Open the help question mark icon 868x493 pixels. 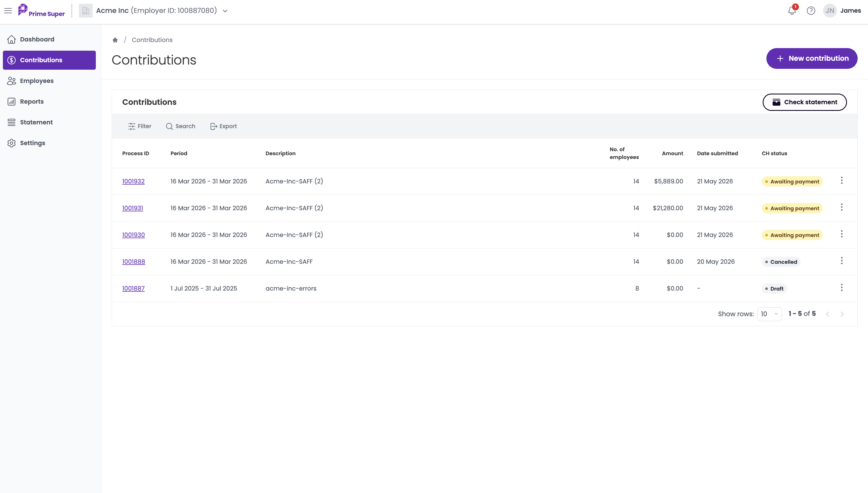811,10
